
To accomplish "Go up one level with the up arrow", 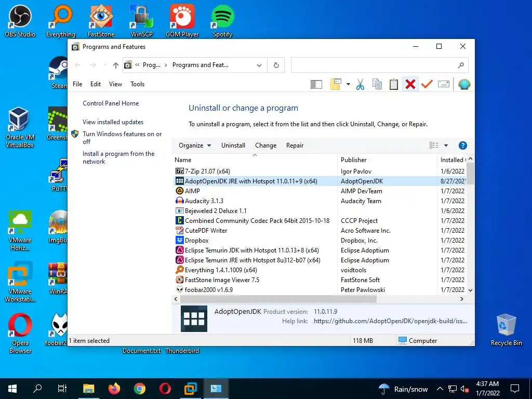I will pyautogui.click(x=116, y=65).
